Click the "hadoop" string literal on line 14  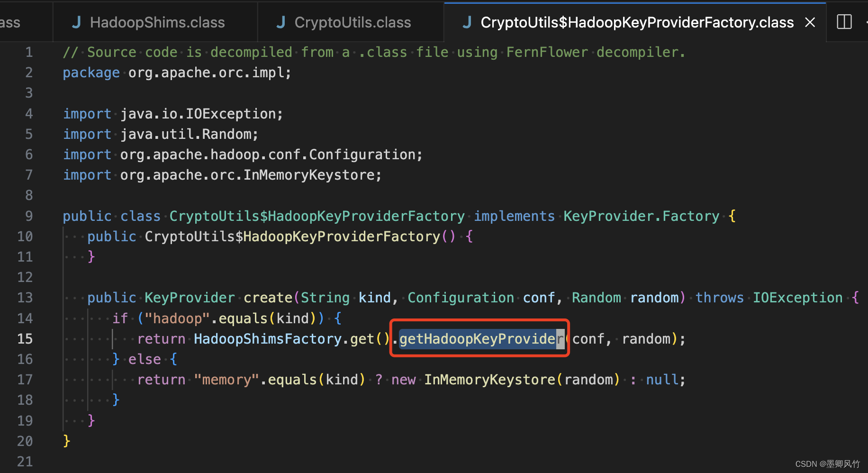pyautogui.click(x=176, y=318)
